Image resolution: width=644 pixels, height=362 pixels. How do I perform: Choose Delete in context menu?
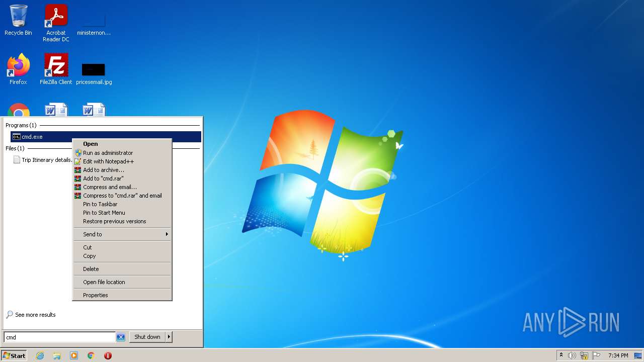(122, 269)
